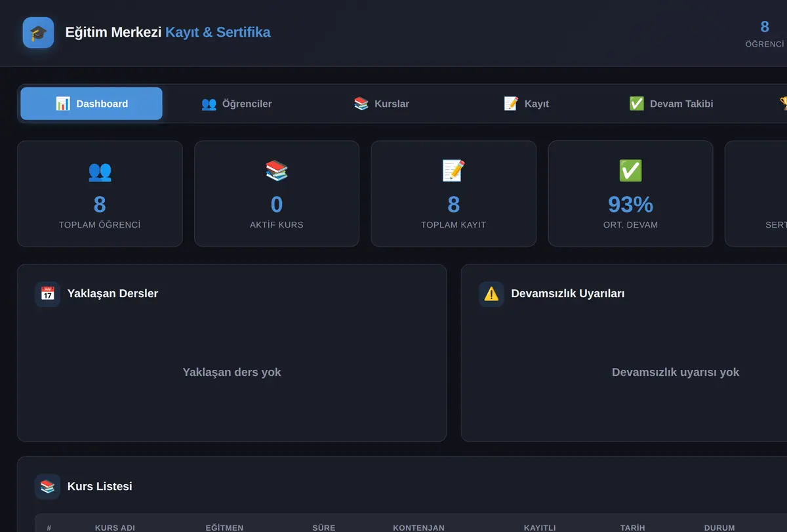Click the "TOPLAM KAYIT" card label
Screen dimensions: 787x532
tap(454, 225)
